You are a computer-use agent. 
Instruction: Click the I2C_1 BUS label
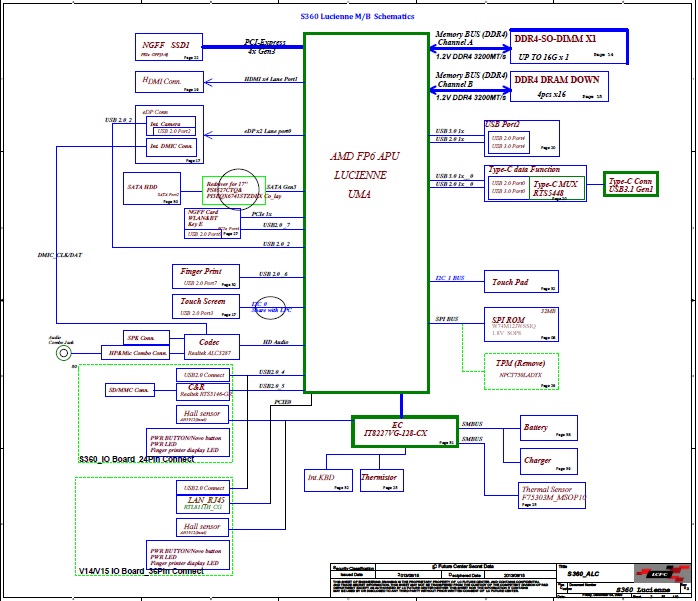point(450,278)
